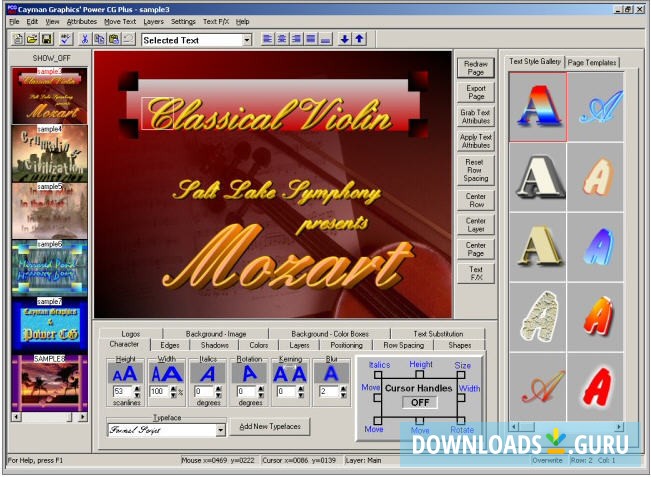Increase Rotation degrees with up arrow
Screen dimensions: 651x477
point(261,389)
